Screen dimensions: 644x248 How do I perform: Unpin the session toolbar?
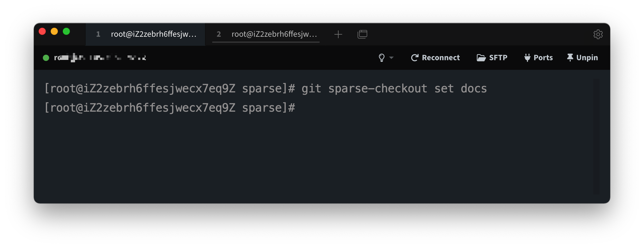pyautogui.click(x=582, y=57)
